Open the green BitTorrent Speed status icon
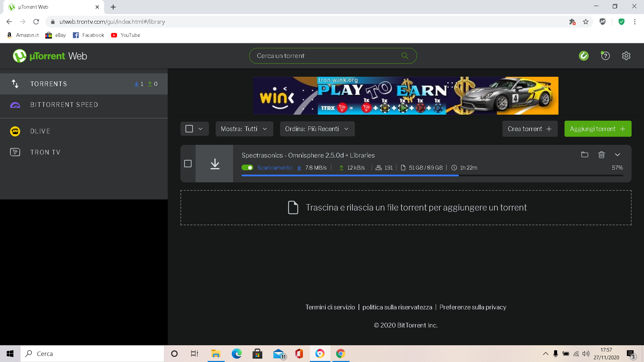The height and width of the screenshot is (362, 644). pos(584,56)
